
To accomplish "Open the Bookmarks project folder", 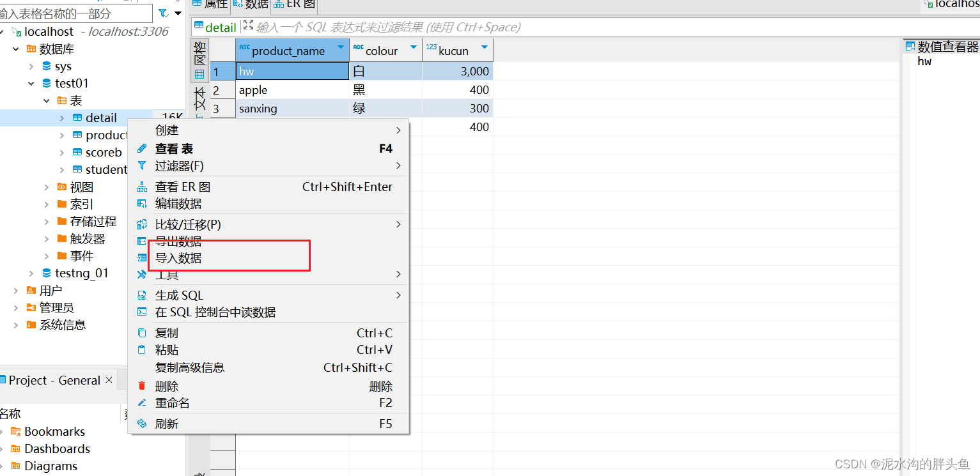I will [54, 432].
